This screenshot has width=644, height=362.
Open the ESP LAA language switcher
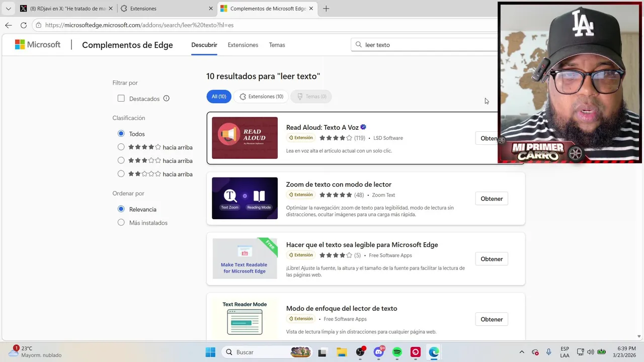[565, 352]
